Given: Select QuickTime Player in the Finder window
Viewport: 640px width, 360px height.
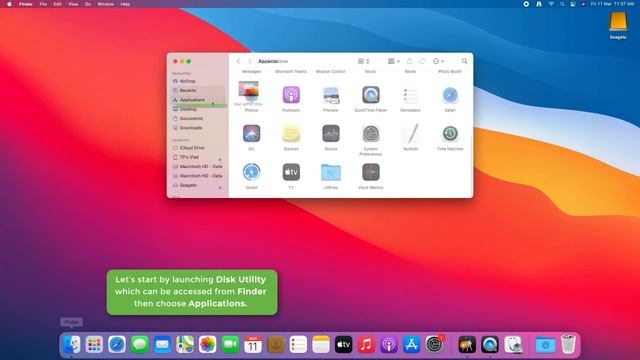Looking at the screenshot, I should pos(371,95).
